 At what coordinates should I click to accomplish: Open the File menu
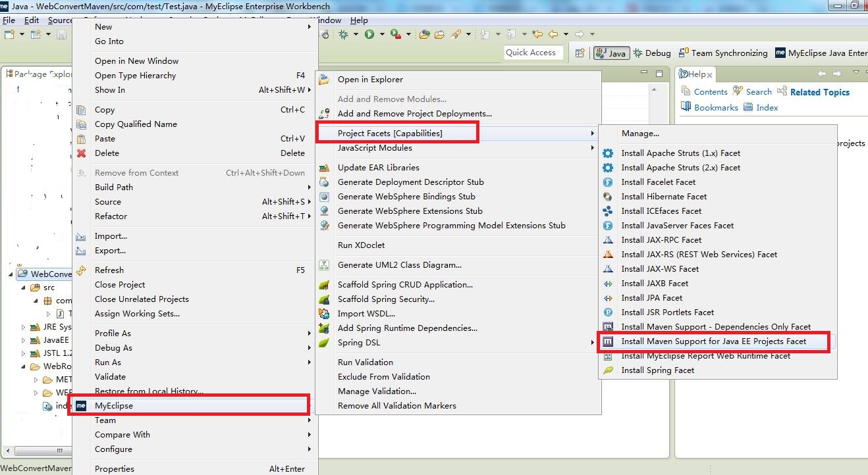tap(9, 20)
